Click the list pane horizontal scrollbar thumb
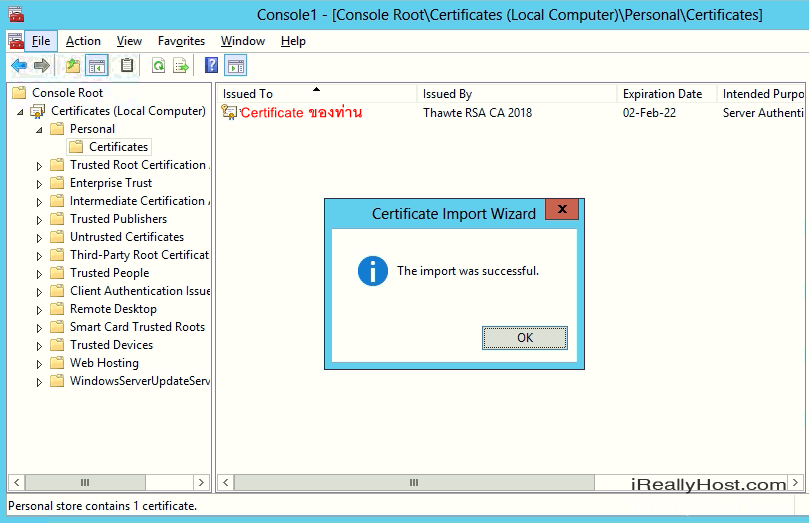 pos(414,482)
